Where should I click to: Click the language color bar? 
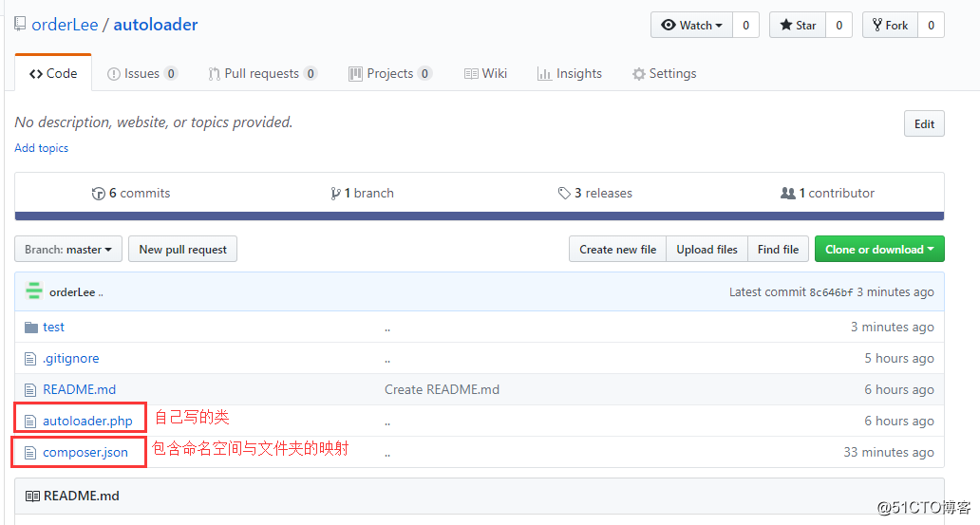click(480, 216)
